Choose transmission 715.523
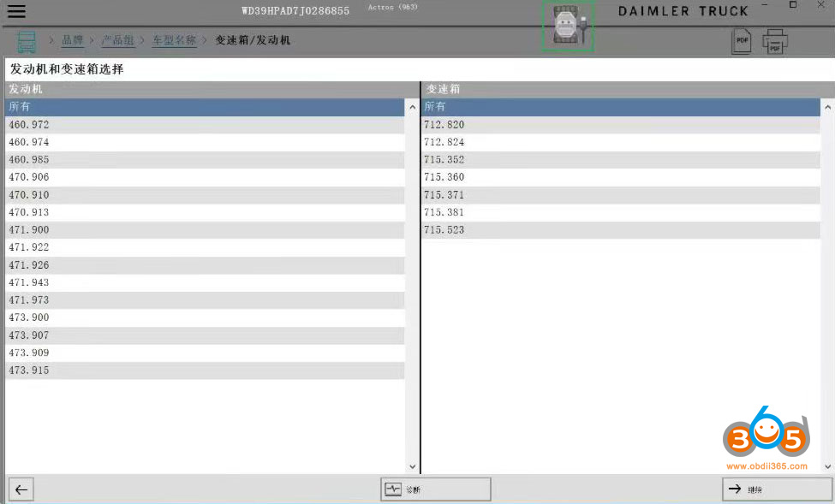This screenshot has height=504, width=835. tap(620, 230)
